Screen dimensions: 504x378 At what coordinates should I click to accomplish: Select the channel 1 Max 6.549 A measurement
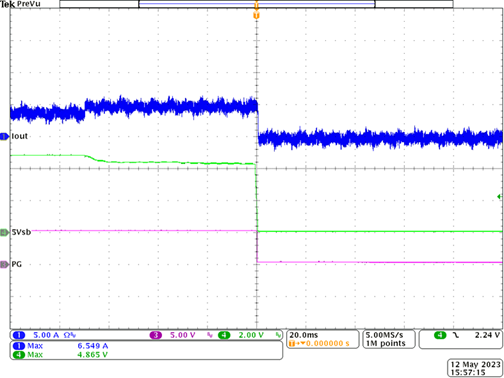[60, 346]
